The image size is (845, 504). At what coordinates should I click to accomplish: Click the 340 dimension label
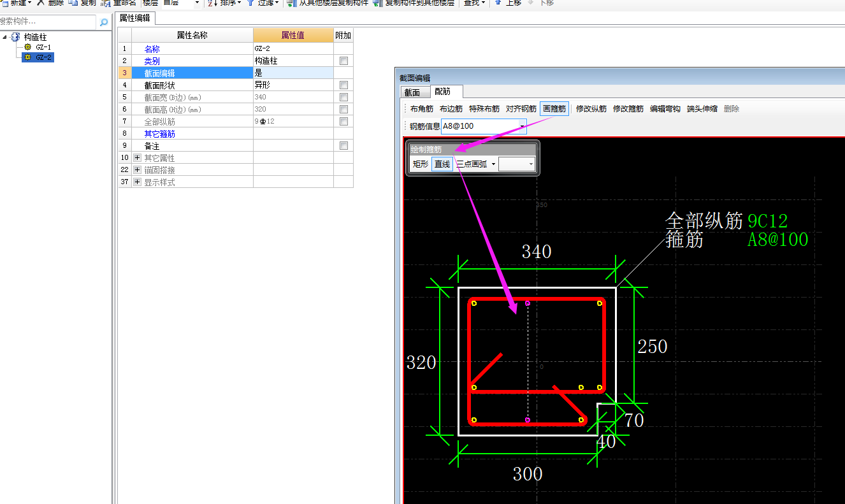pyautogui.click(x=537, y=252)
